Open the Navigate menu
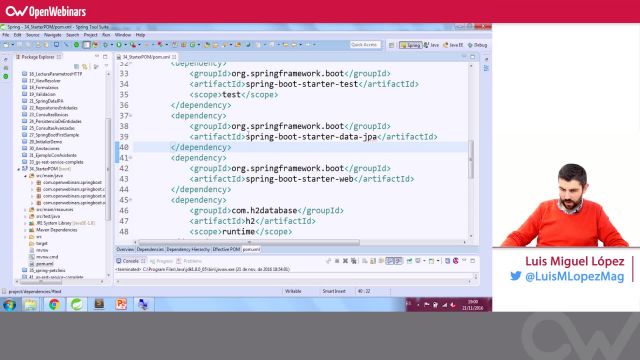640x360 pixels. tap(53, 35)
